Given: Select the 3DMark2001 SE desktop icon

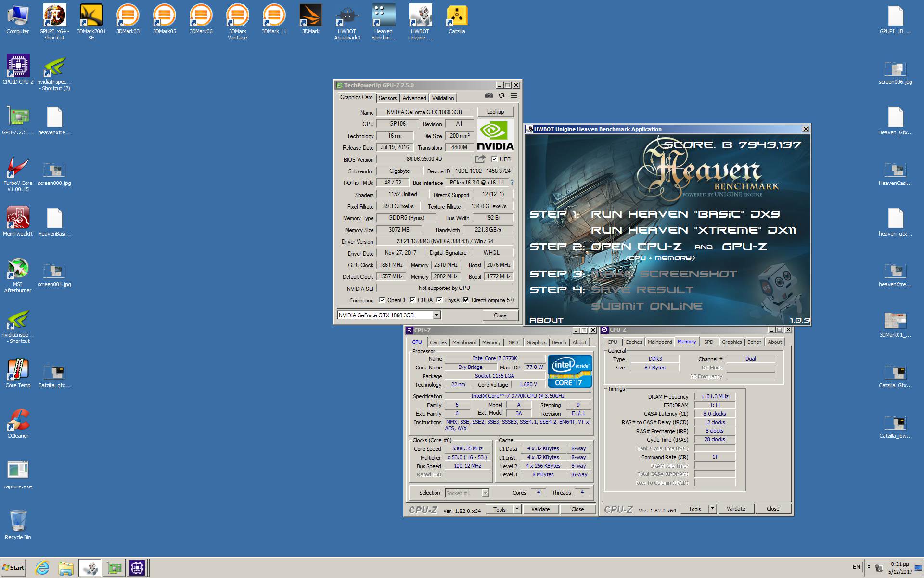Looking at the screenshot, I should (x=91, y=22).
